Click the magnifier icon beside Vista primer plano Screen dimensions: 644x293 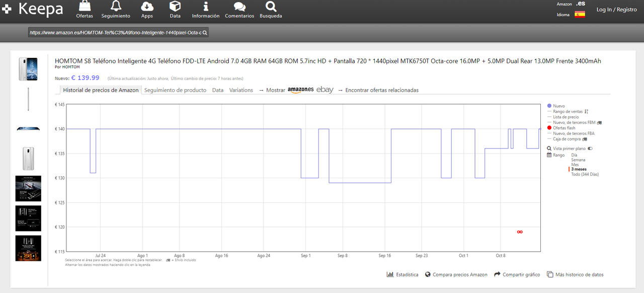pos(549,149)
